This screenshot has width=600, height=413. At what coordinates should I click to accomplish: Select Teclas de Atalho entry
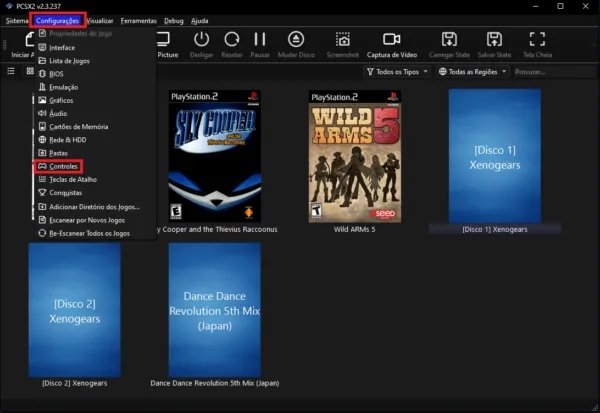[x=96, y=180]
